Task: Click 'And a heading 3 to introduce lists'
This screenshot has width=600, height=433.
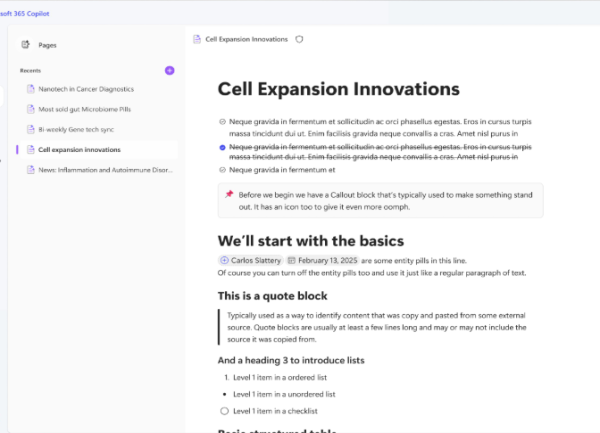Action: click(291, 360)
